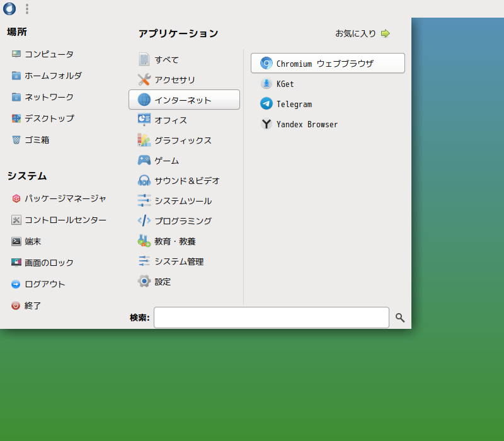Click the panel handle dots icon
Viewport: 504px width, 441px height.
click(27, 9)
